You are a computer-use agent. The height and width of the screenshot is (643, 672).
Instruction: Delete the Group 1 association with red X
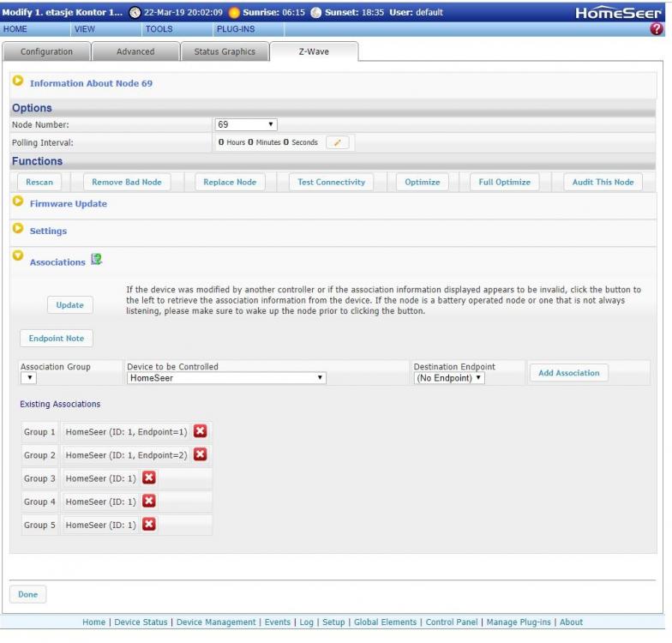coord(201,431)
